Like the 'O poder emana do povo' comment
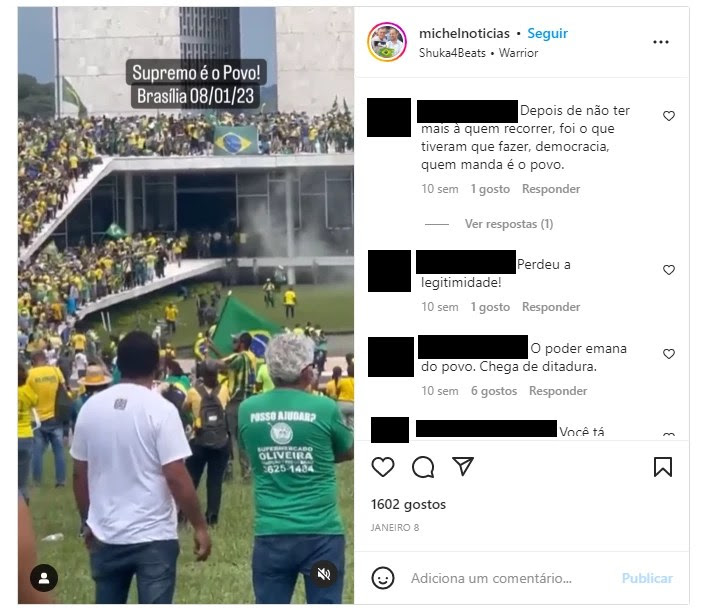This screenshot has width=701, height=611. [x=669, y=354]
